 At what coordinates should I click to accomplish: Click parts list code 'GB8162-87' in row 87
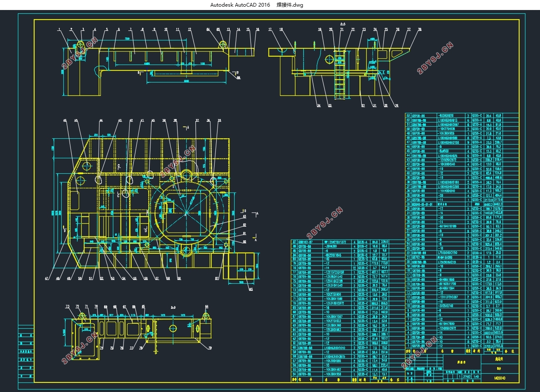tap(305, 242)
